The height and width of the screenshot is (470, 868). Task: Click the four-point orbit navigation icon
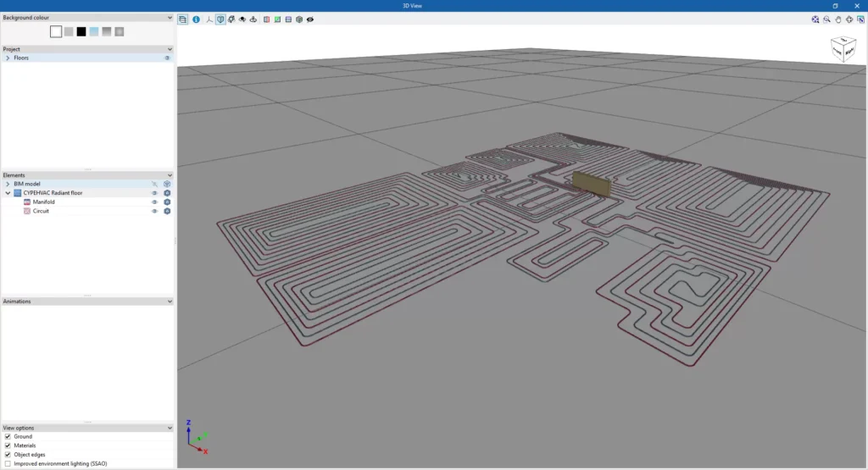(x=849, y=19)
